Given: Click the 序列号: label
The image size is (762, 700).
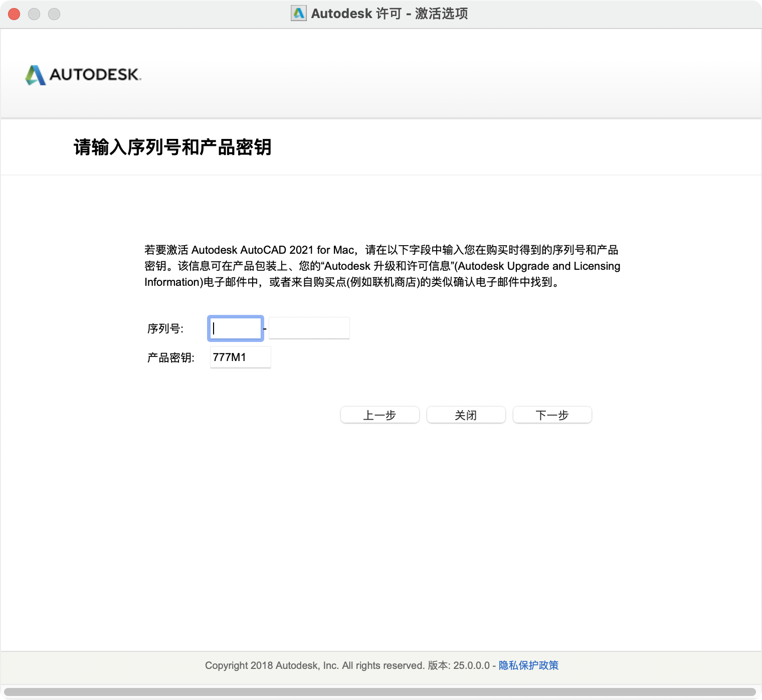Looking at the screenshot, I should pos(165,329).
